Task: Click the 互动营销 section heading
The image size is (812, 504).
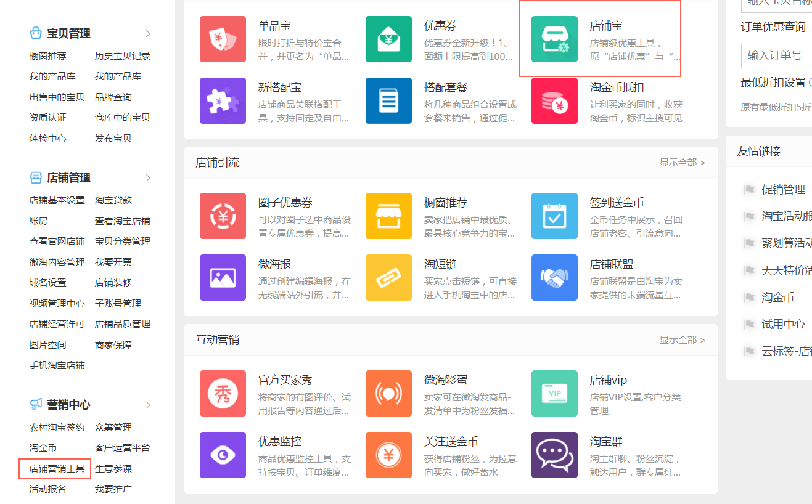Action: click(x=218, y=340)
